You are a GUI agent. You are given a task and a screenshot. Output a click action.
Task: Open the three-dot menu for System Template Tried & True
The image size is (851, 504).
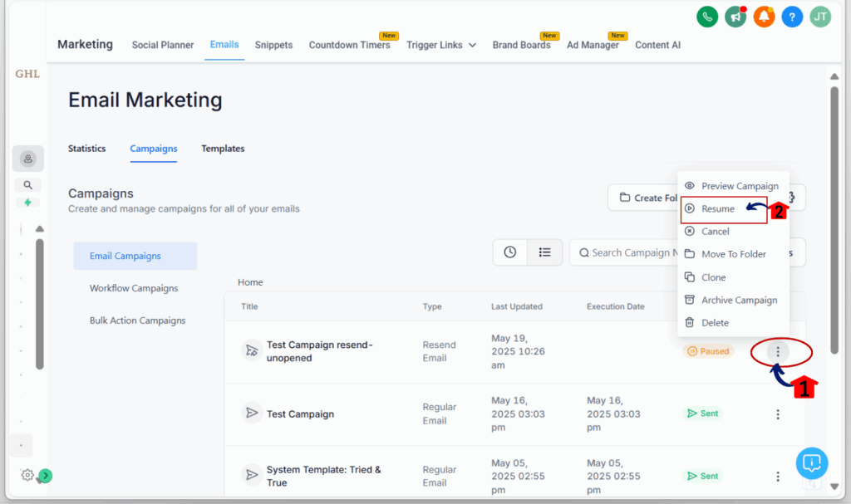[x=777, y=475]
